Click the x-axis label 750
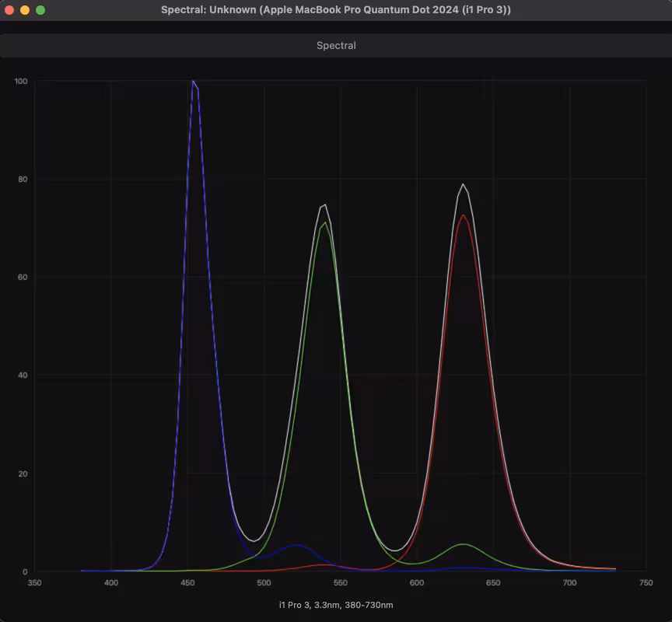672x622 pixels. 646,582
